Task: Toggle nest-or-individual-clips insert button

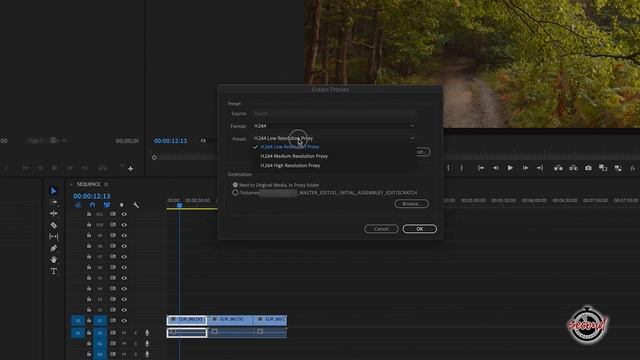Action: pos(78,205)
